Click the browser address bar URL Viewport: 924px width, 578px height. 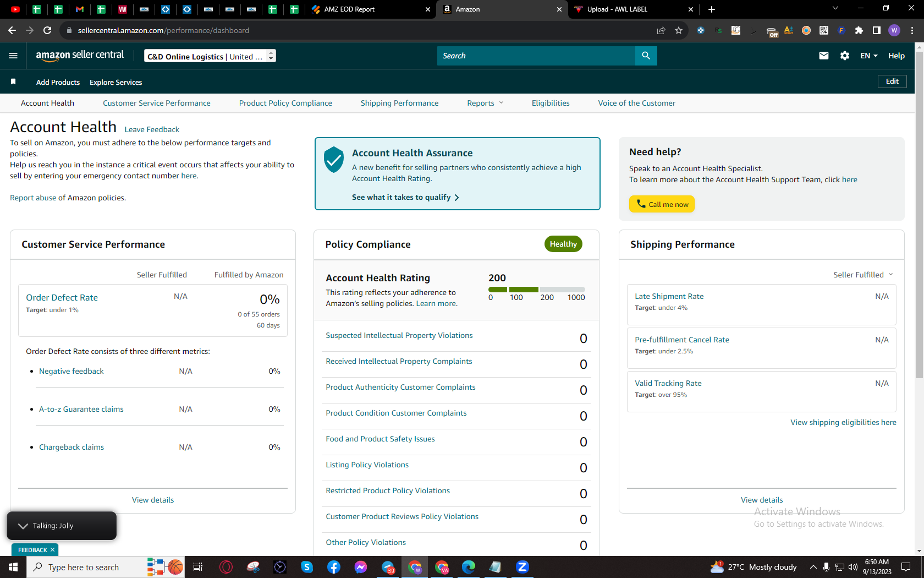[163, 30]
